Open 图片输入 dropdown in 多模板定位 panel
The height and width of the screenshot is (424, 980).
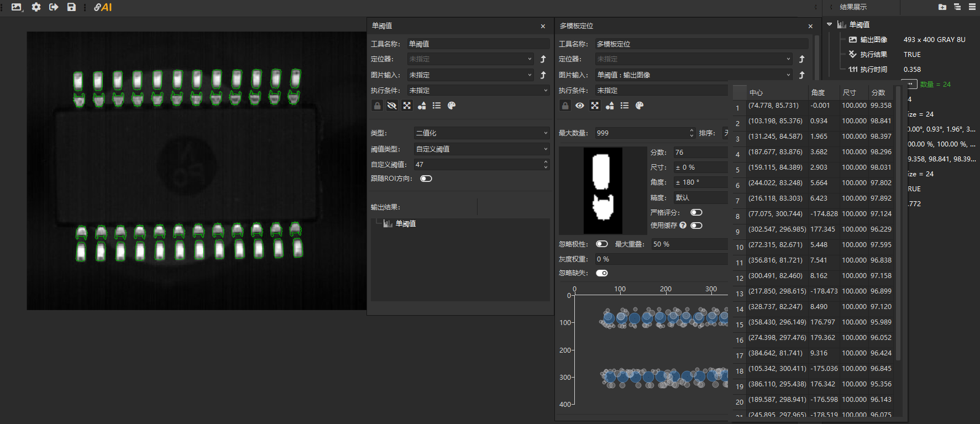[x=694, y=75]
